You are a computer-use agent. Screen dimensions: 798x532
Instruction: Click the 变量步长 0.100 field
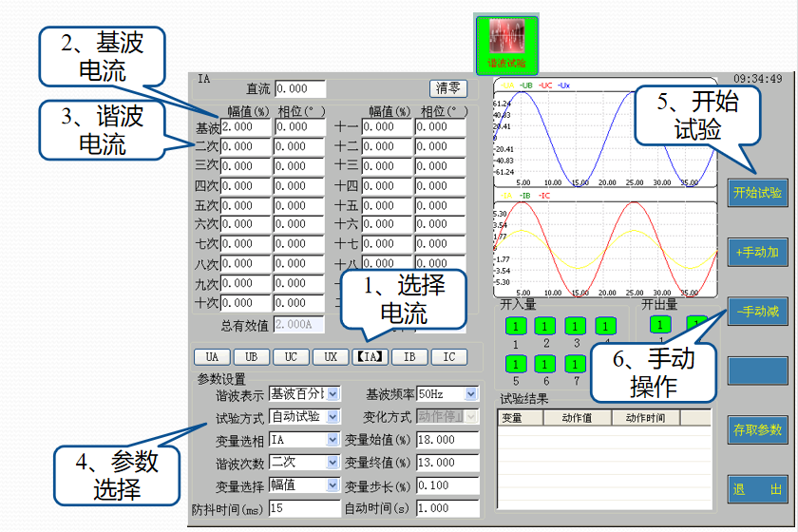[x=447, y=485]
